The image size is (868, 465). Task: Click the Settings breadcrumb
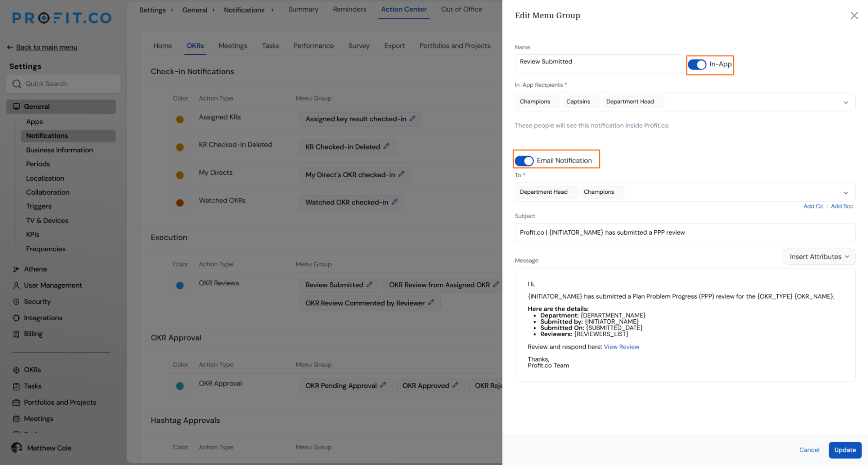pyautogui.click(x=152, y=10)
